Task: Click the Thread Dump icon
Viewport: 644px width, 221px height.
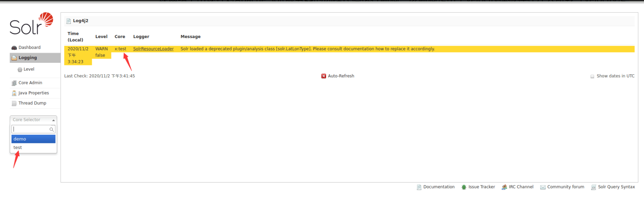Action: [14, 103]
